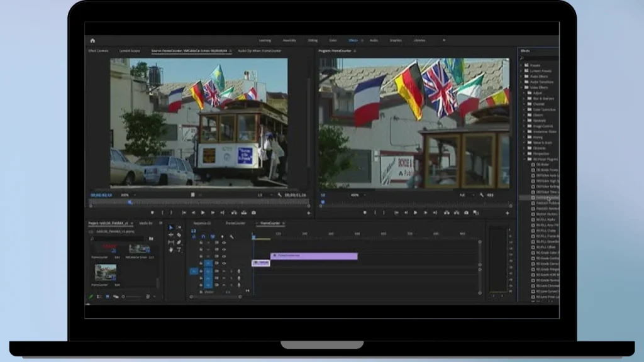Screen dimensions: 644x362
Task: Toggle Snap in the timeline
Action: click(203, 237)
